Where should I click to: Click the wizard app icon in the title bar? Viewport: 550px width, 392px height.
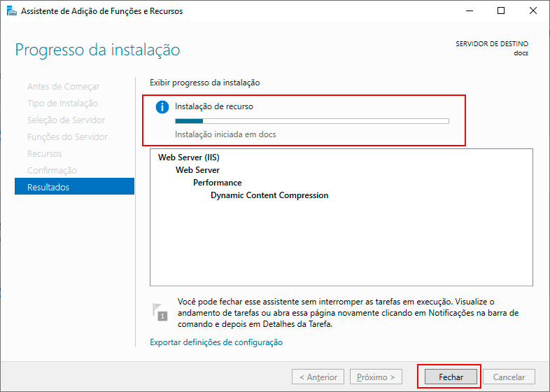click(x=10, y=11)
